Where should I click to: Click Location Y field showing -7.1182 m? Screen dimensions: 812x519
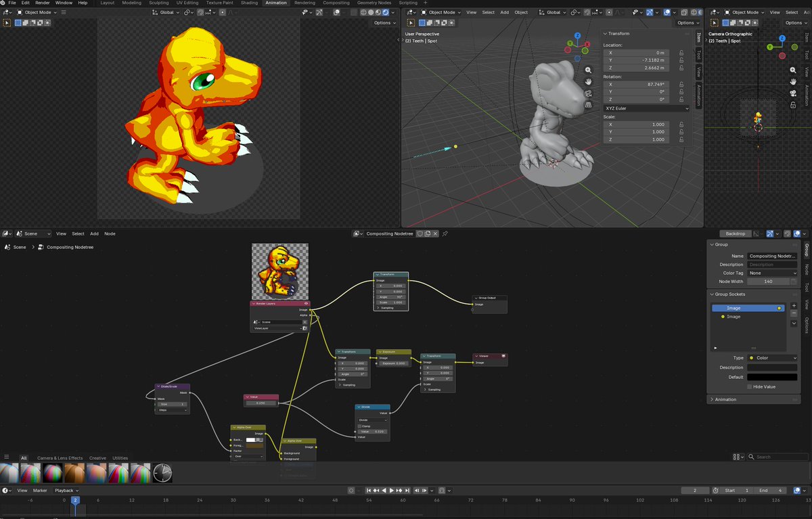[636, 60]
